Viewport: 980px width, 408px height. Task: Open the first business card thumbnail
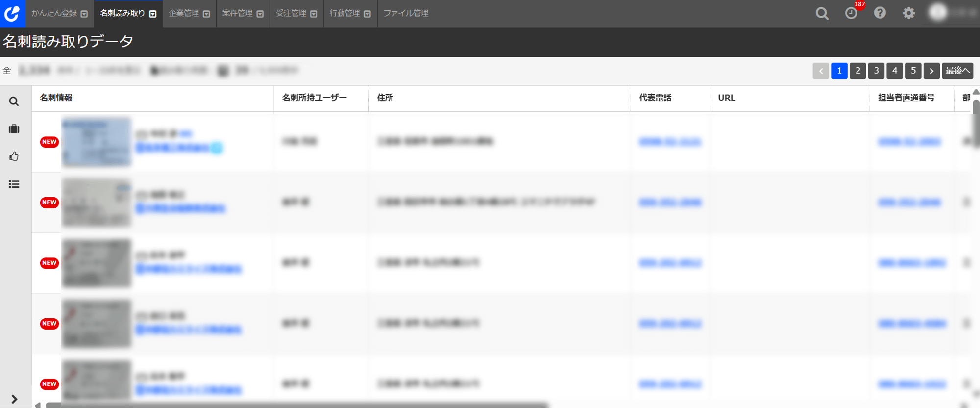96,142
